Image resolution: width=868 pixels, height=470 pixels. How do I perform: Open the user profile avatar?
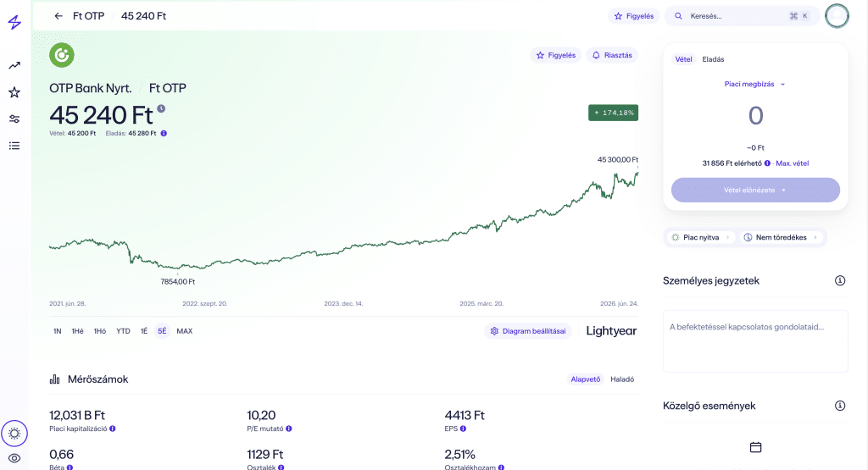point(837,16)
